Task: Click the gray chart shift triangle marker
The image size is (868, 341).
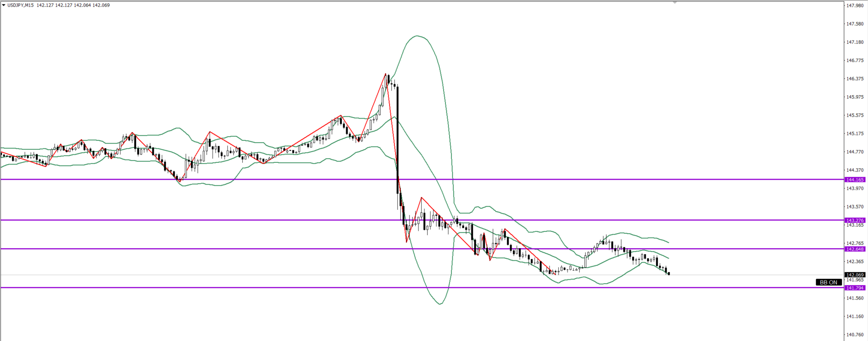Action: [x=675, y=3]
